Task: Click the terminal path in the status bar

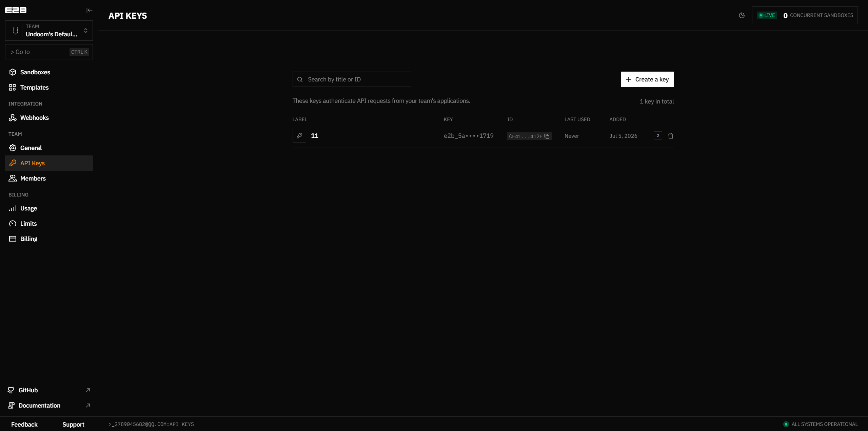Action: pos(151,424)
